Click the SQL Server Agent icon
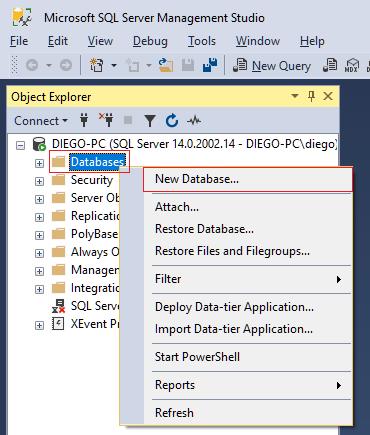This screenshot has height=435, width=370. tap(58, 306)
